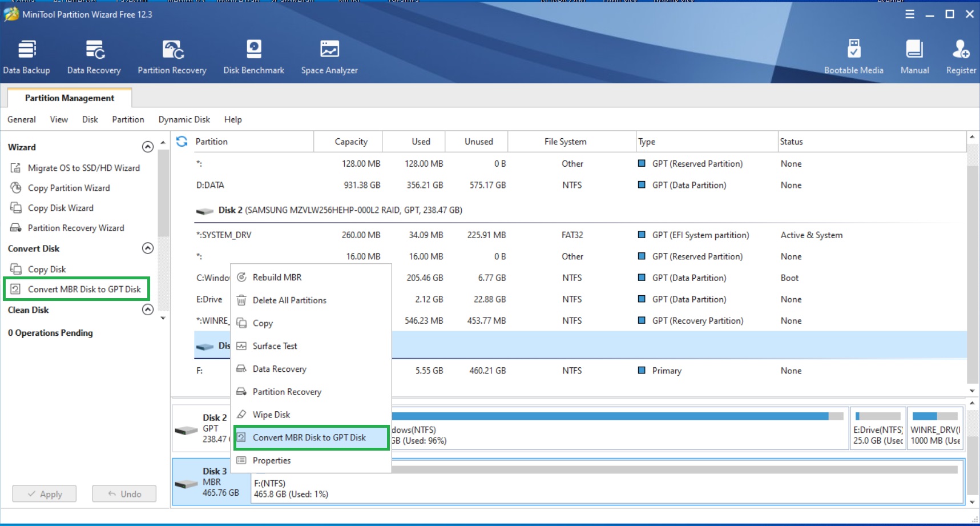Choose Convert MBR Disk to GPT Disk in context menu
This screenshot has width=980, height=526.
click(309, 437)
